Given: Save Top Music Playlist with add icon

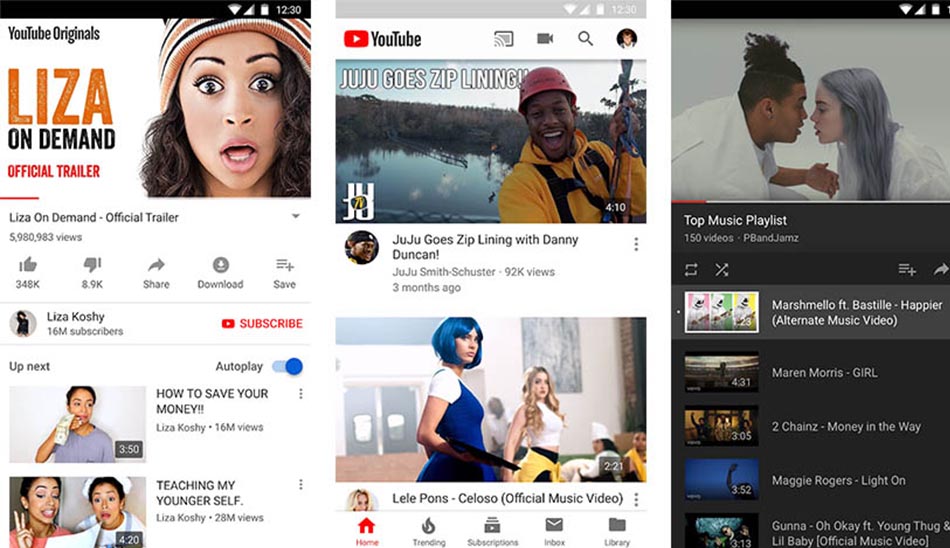Looking at the screenshot, I should (x=907, y=269).
